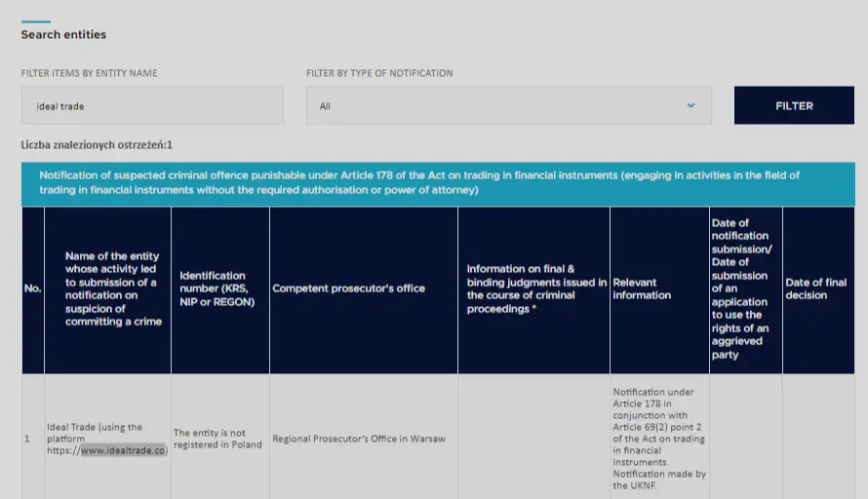Open the www.idealtrade.co link

coord(123,450)
